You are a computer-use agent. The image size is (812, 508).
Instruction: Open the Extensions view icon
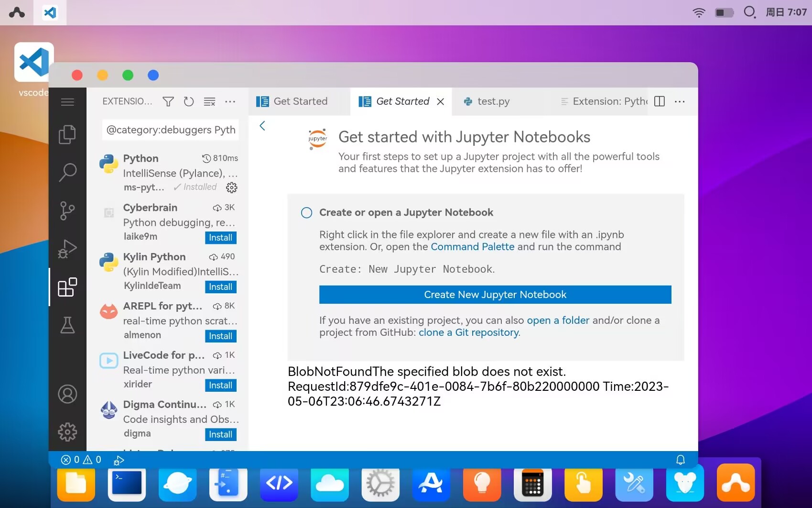point(67,287)
